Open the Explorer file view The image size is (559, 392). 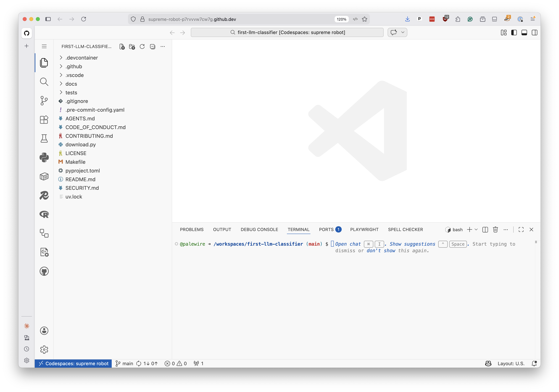[x=44, y=63]
